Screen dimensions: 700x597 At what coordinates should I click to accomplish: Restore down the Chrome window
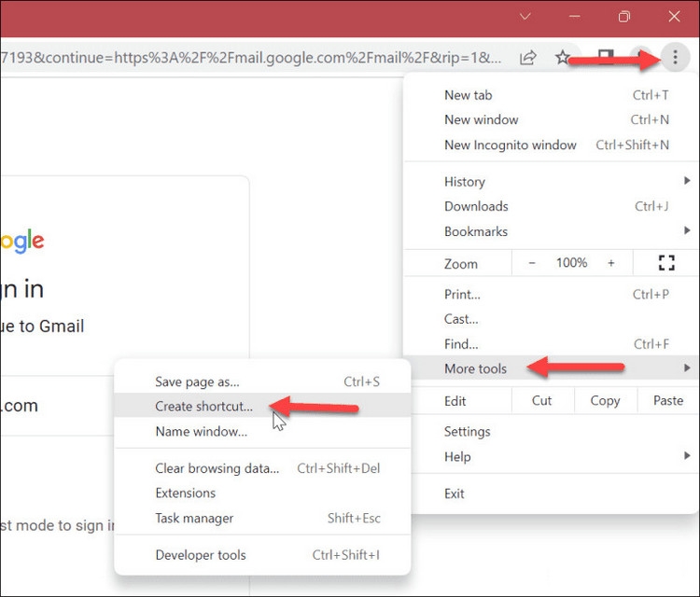click(624, 17)
